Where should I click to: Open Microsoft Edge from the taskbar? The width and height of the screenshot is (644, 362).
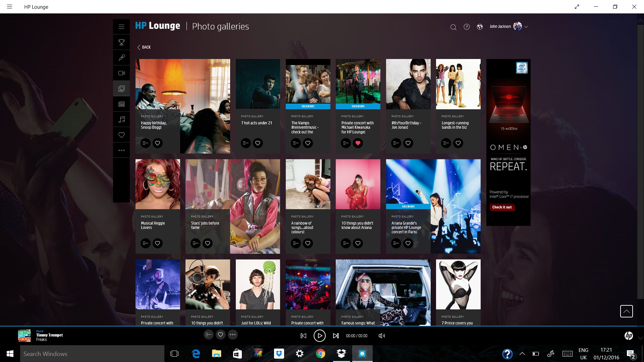pos(196,354)
